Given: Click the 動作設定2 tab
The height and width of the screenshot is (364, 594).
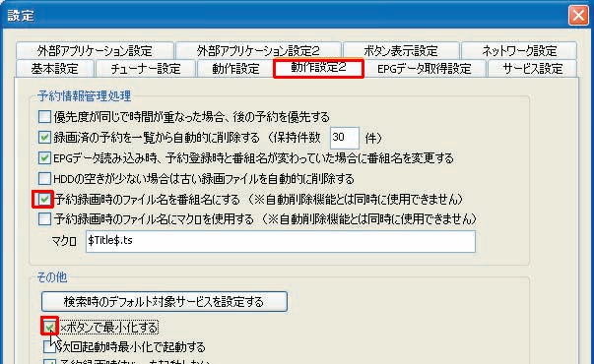Looking at the screenshot, I should click(318, 68).
